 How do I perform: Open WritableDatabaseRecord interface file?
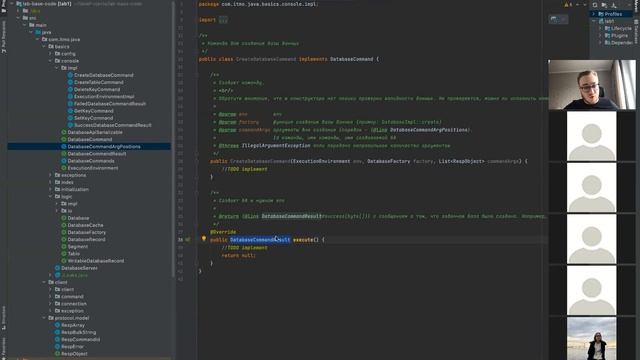tap(96, 261)
